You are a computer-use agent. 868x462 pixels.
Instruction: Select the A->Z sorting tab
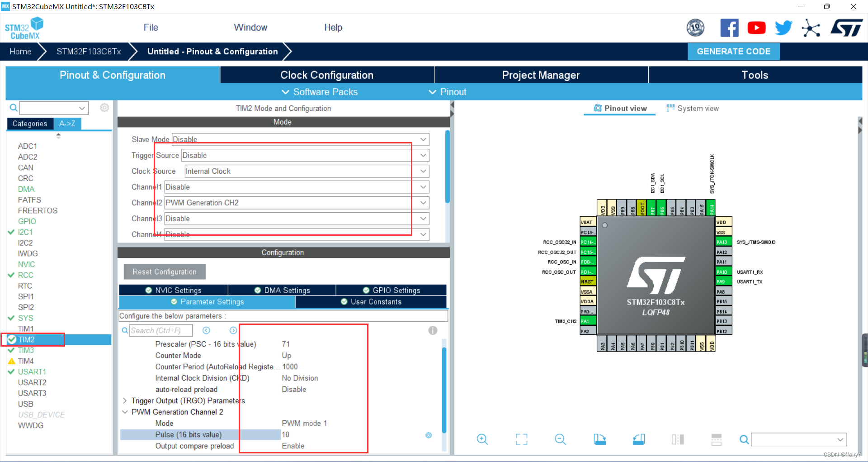(x=67, y=124)
